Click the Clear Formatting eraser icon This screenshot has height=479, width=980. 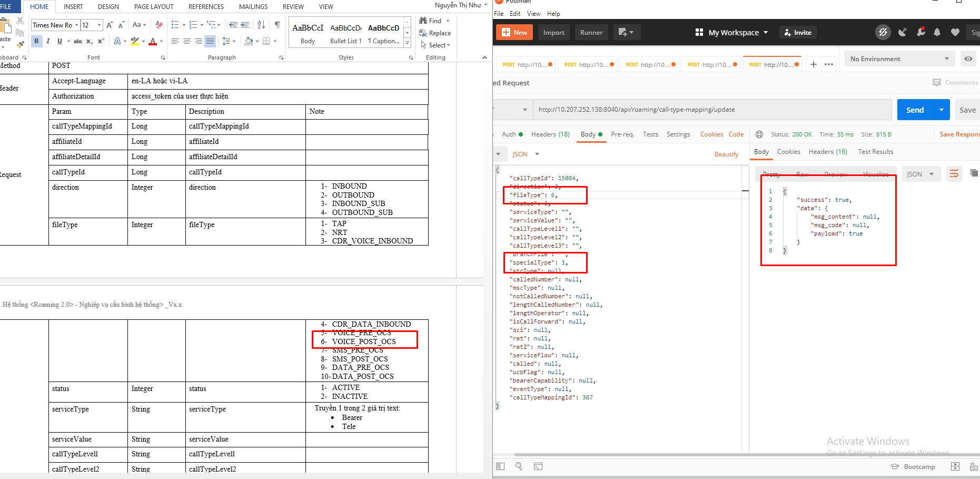tap(159, 25)
